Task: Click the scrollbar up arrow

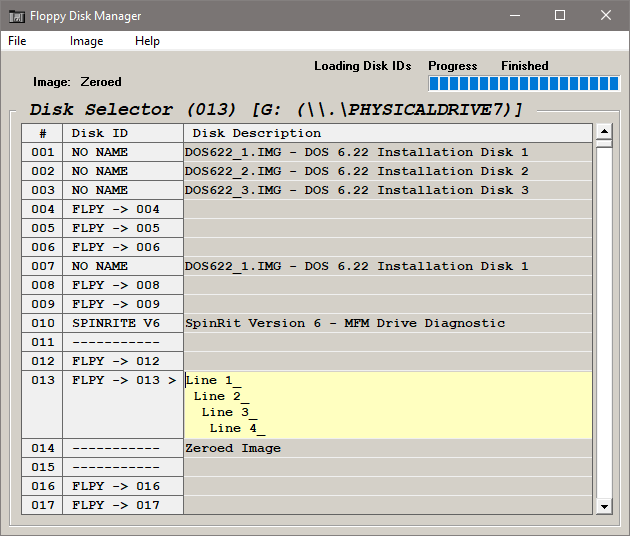Action: [x=604, y=131]
